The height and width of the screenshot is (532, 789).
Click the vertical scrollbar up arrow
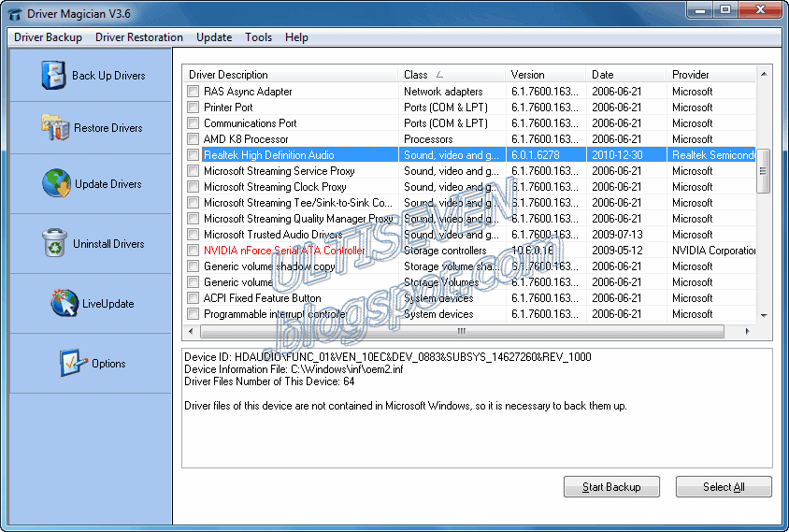pyautogui.click(x=764, y=74)
